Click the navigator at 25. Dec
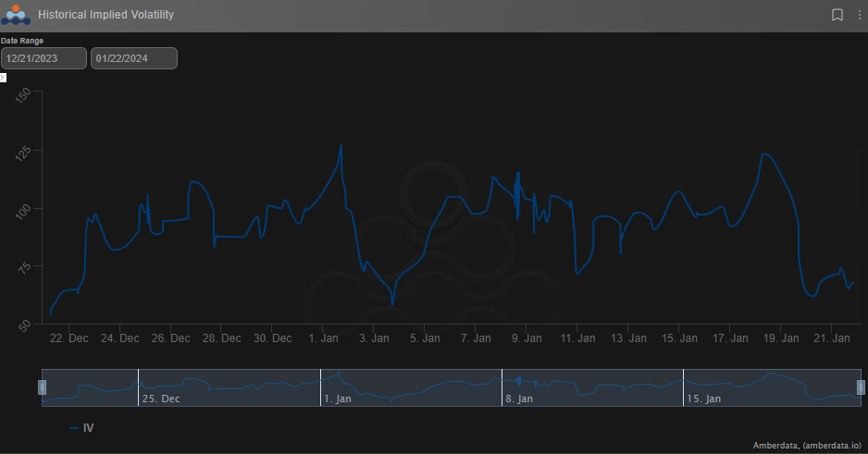This screenshot has width=868, height=454. click(161, 399)
